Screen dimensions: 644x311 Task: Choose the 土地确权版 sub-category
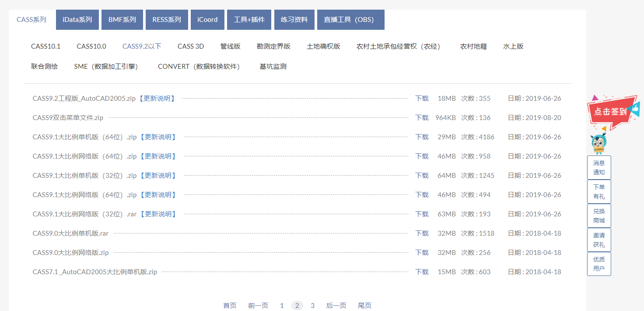click(323, 46)
